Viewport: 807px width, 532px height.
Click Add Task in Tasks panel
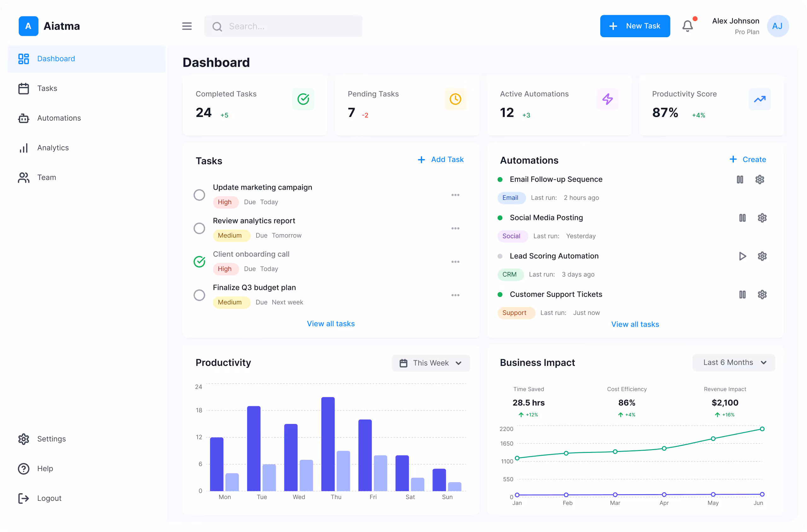pyautogui.click(x=440, y=159)
